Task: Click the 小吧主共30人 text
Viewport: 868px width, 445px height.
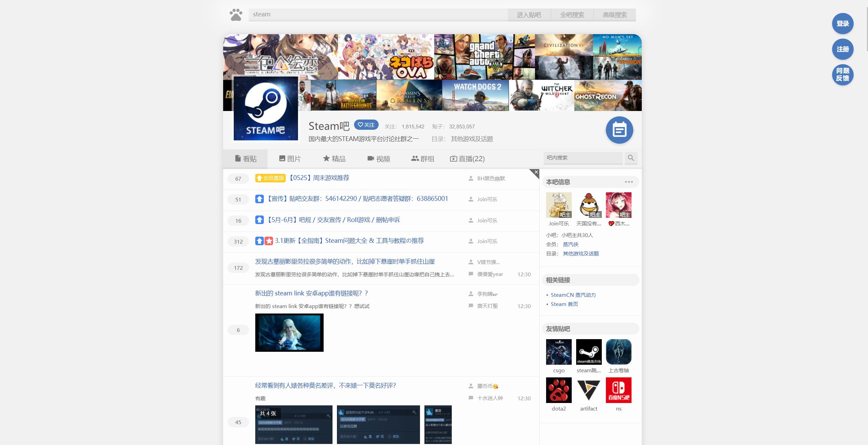Action: pyautogui.click(x=577, y=235)
